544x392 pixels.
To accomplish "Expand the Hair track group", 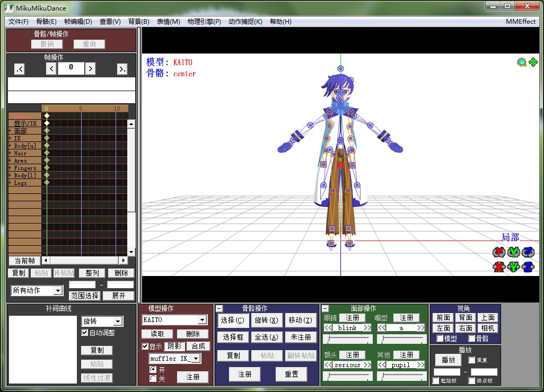I will pos(10,153).
